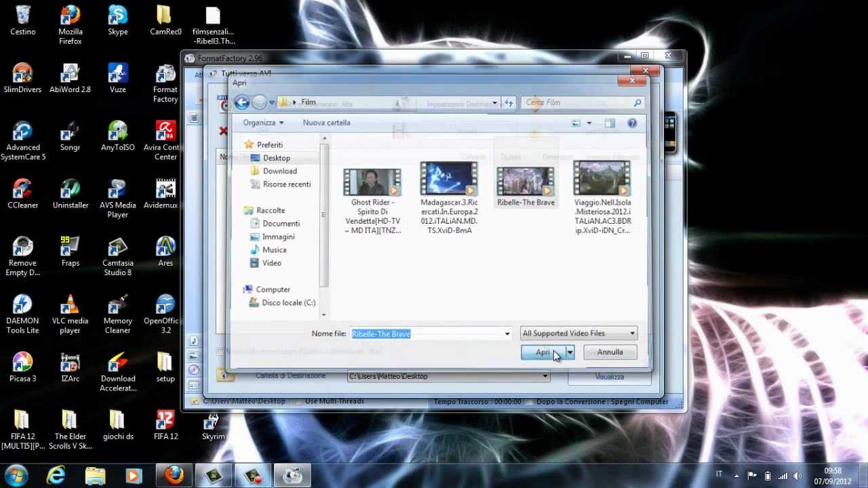Launch Internet Explorer from the taskbar

[56, 475]
